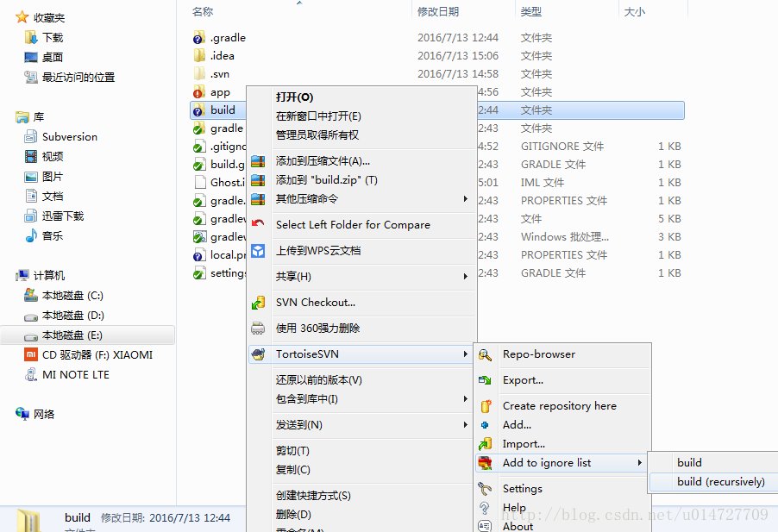
Task: Click the app folder conflict icon
Action: (199, 92)
